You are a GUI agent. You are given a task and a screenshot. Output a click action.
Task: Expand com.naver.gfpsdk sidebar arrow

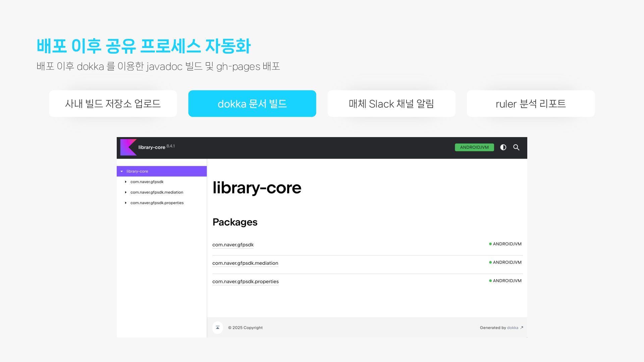click(126, 182)
